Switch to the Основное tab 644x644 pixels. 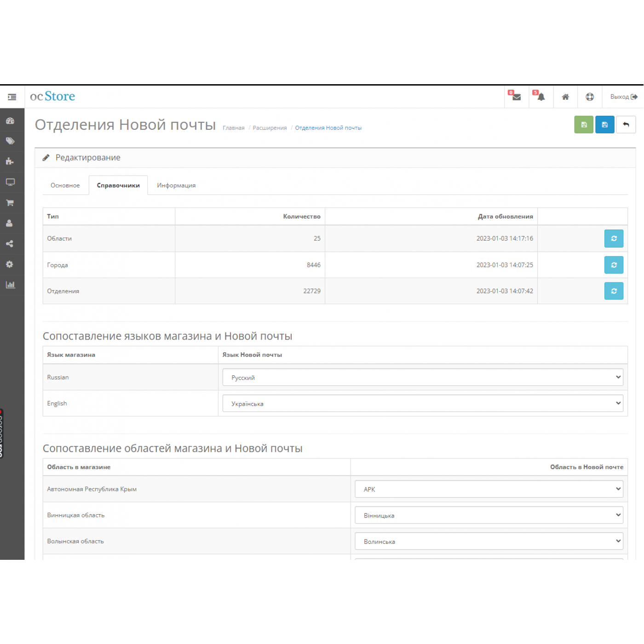click(65, 185)
